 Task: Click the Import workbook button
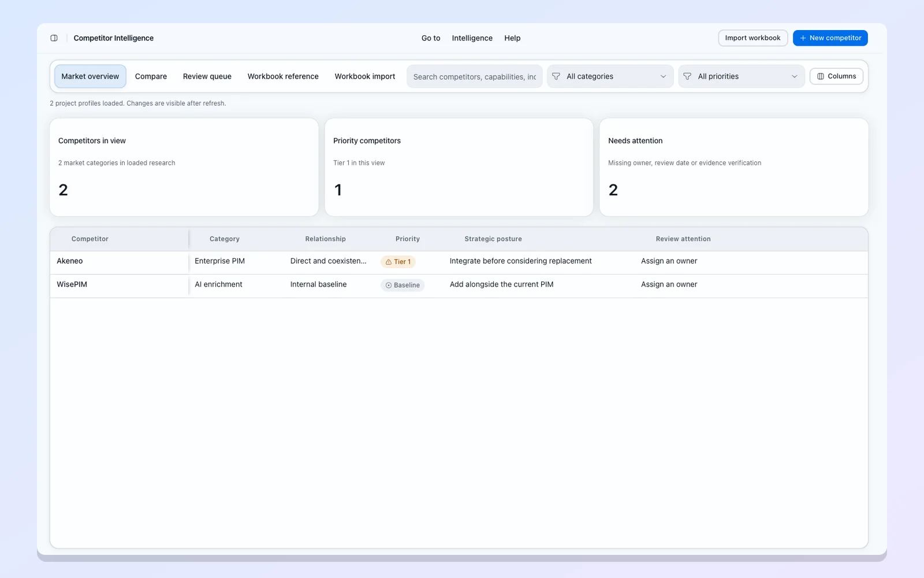[x=752, y=38]
